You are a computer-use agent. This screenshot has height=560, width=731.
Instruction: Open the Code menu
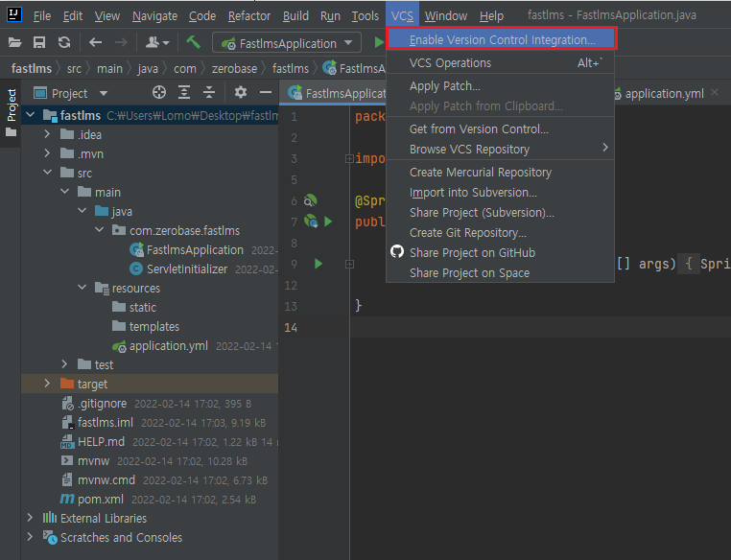202,16
